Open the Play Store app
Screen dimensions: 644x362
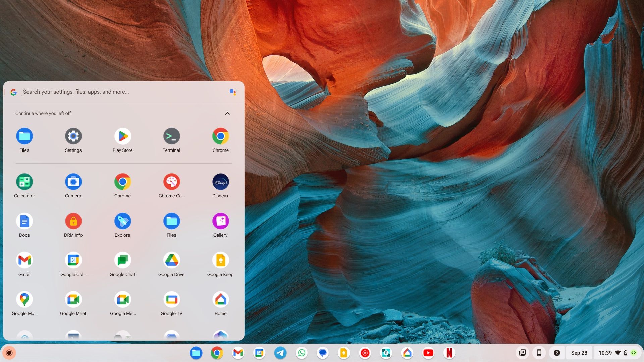point(122,136)
